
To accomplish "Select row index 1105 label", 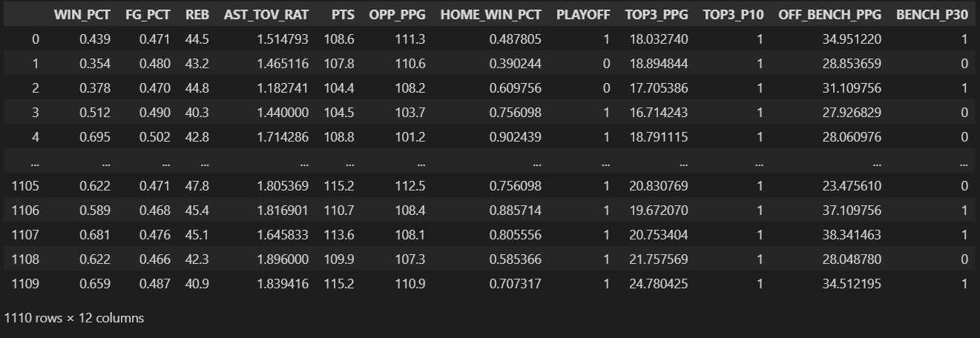I will pos(25,186).
